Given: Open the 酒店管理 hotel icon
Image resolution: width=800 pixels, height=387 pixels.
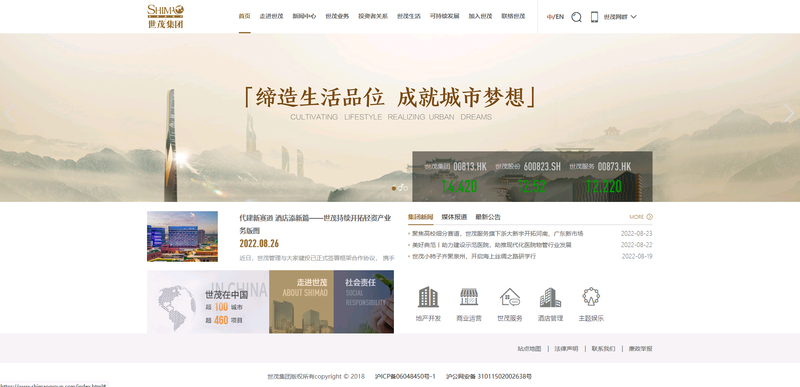Looking at the screenshot, I should [x=550, y=297].
